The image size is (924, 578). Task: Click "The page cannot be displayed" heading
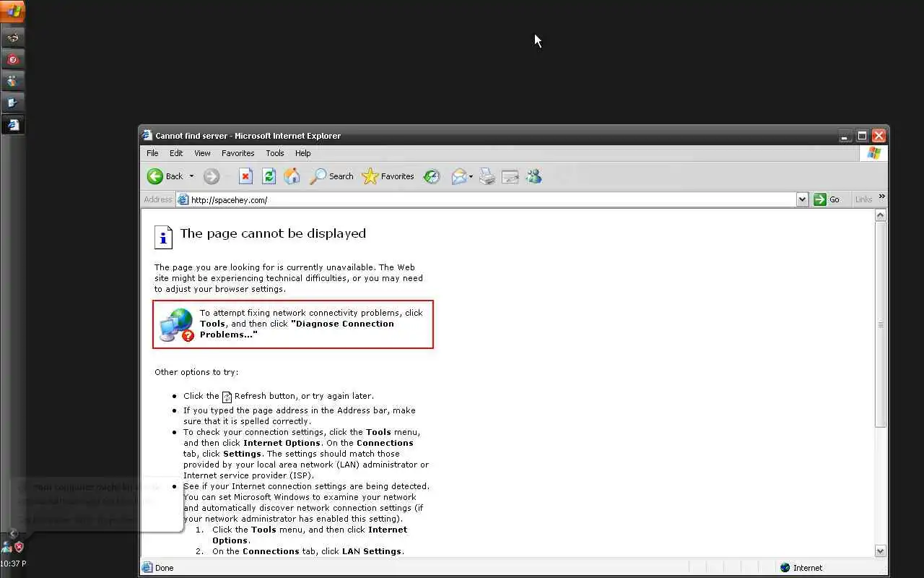(273, 233)
